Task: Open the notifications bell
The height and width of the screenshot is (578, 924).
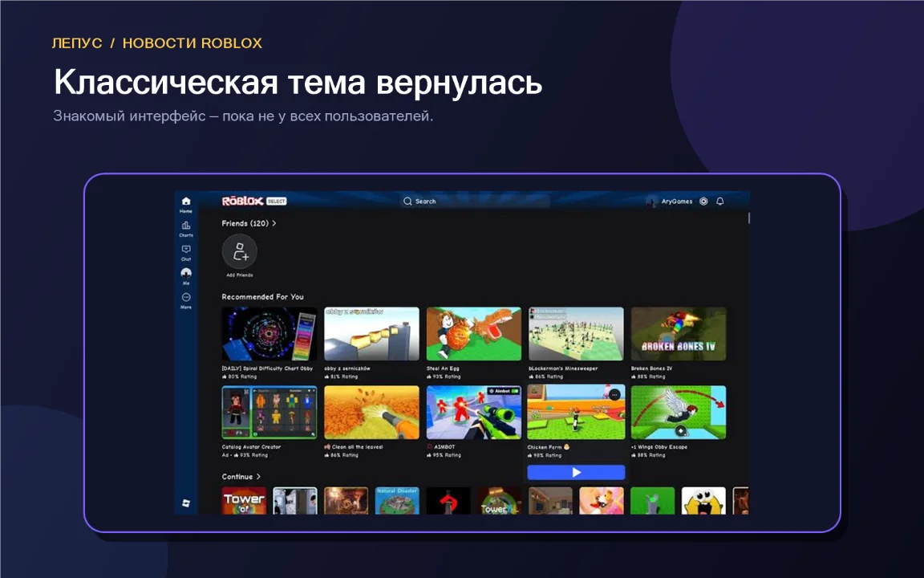Action: pos(720,201)
